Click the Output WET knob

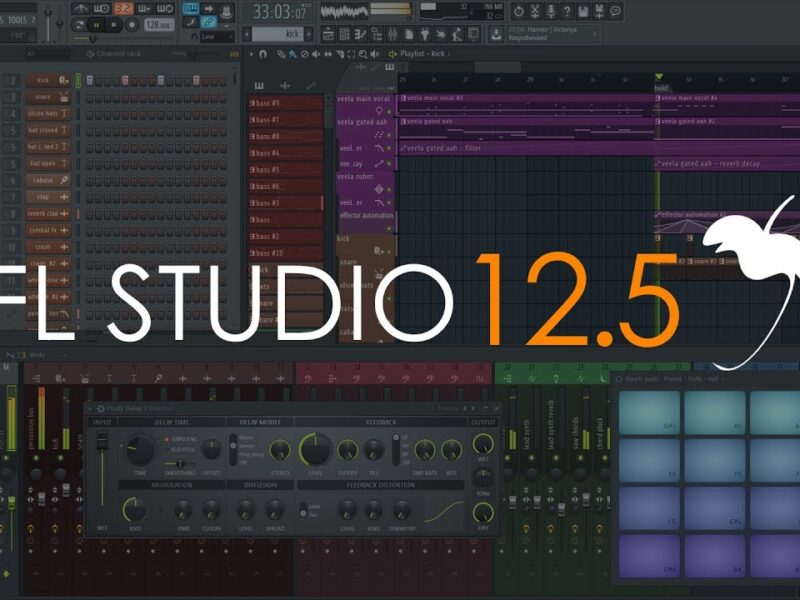tap(483, 444)
